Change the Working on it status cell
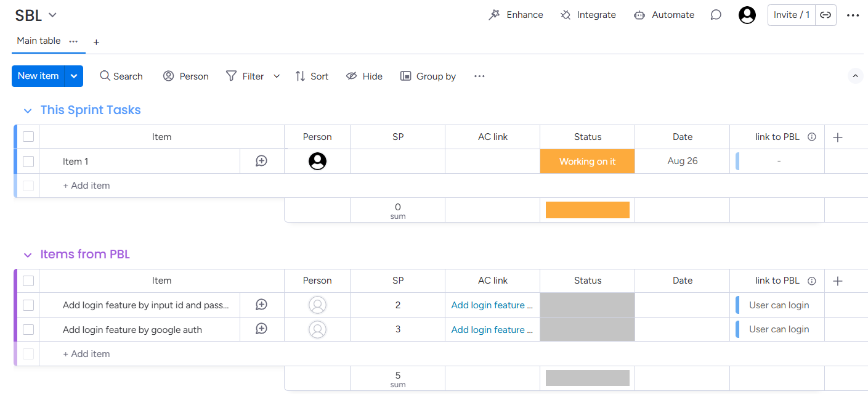868x394 pixels. point(587,161)
